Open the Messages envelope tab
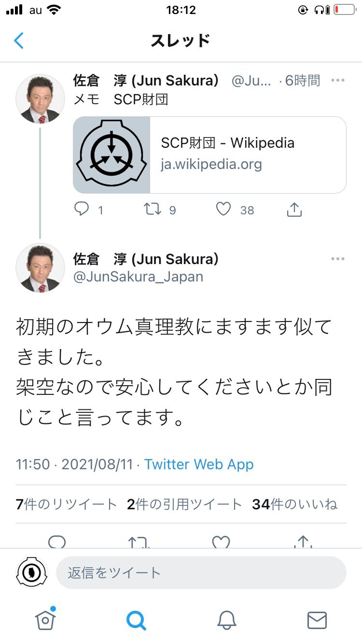Viewport: 362px width, 644px height. click(x=317, y=620)
